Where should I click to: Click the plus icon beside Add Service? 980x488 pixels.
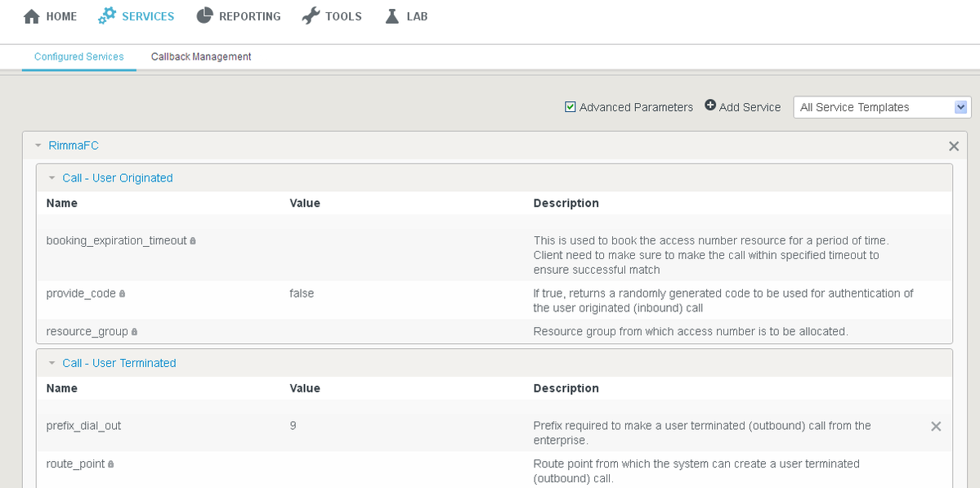pyautogui.click(x=710, y=105)
